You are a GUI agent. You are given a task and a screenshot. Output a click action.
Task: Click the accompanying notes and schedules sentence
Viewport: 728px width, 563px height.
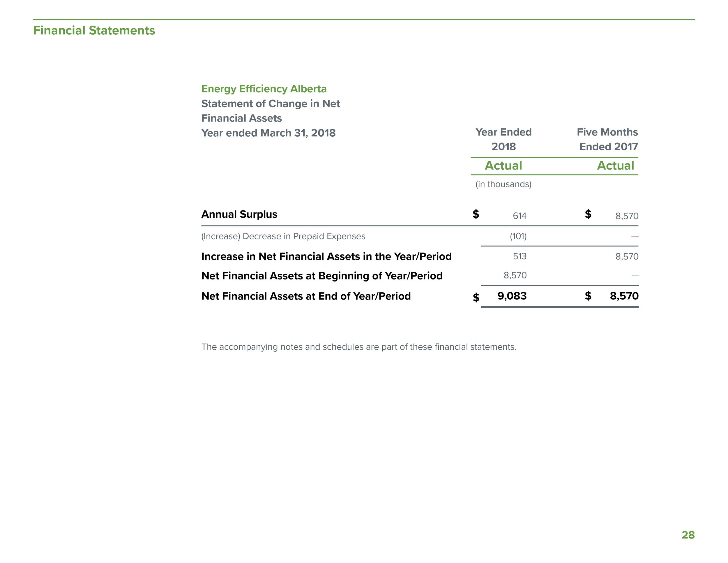pyautogui.click(x=359, y=347)
